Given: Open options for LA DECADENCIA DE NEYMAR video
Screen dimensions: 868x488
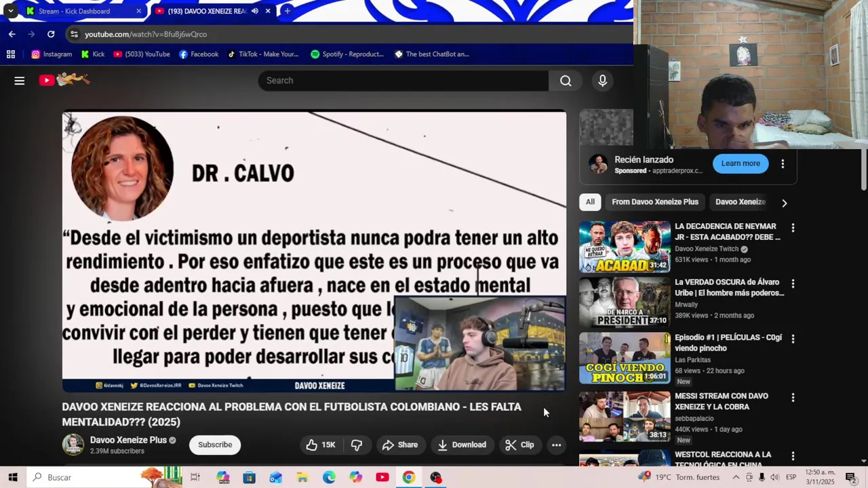Looking at the screenshot, I should tap(793, 228).
